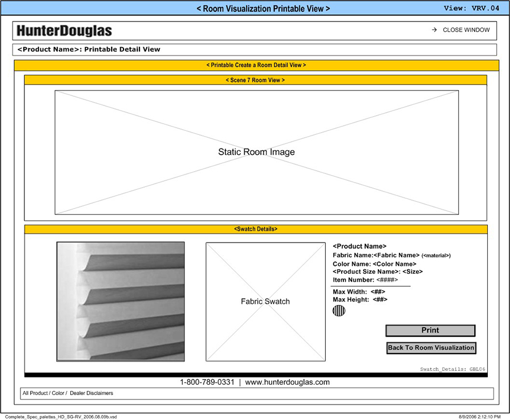510x420 pixels.
Task: Click the Fabric Name line
Action: coord(392,256)
